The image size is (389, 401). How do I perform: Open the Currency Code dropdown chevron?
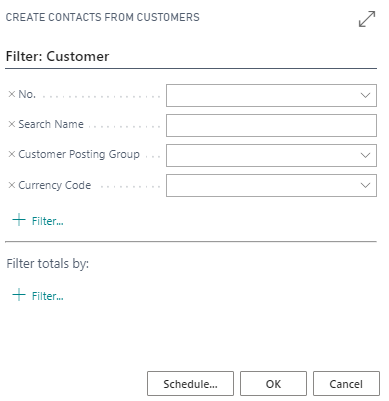click(x=365, y=185)
